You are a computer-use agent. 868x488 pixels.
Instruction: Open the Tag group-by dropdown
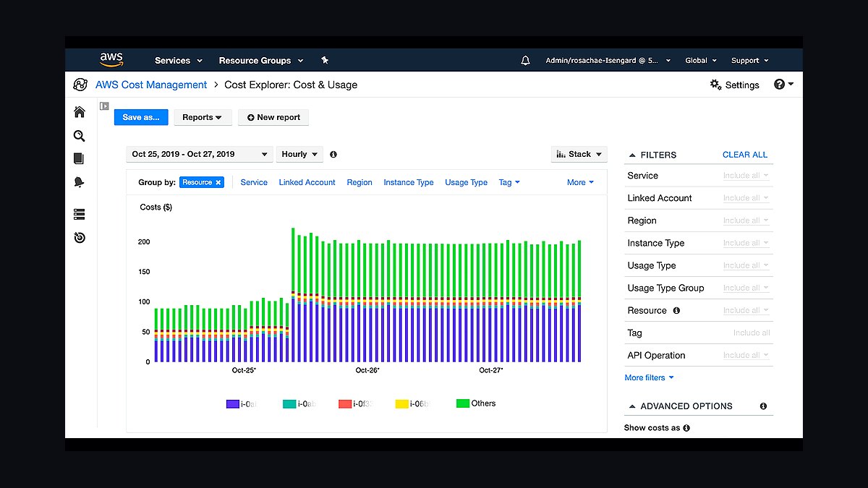509,182
